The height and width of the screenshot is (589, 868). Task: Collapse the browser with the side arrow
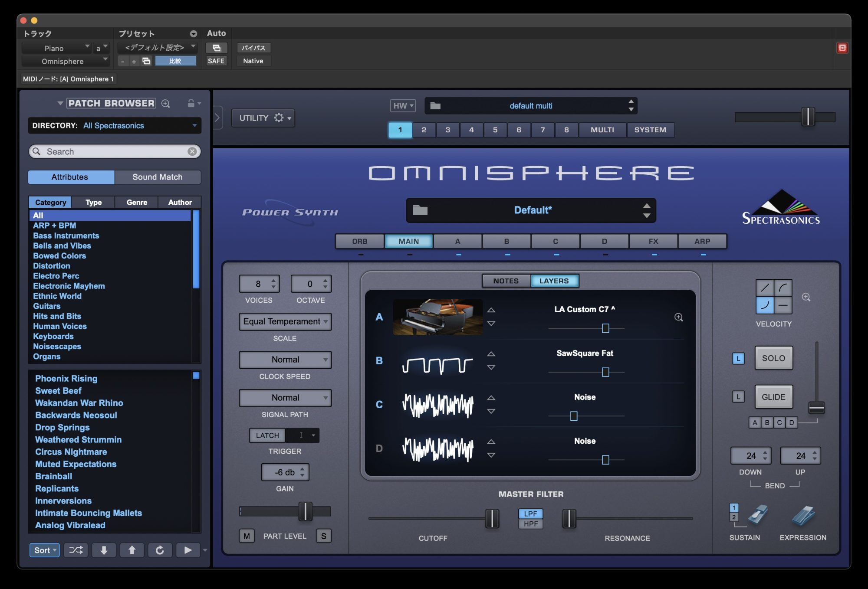coord(217,118)
